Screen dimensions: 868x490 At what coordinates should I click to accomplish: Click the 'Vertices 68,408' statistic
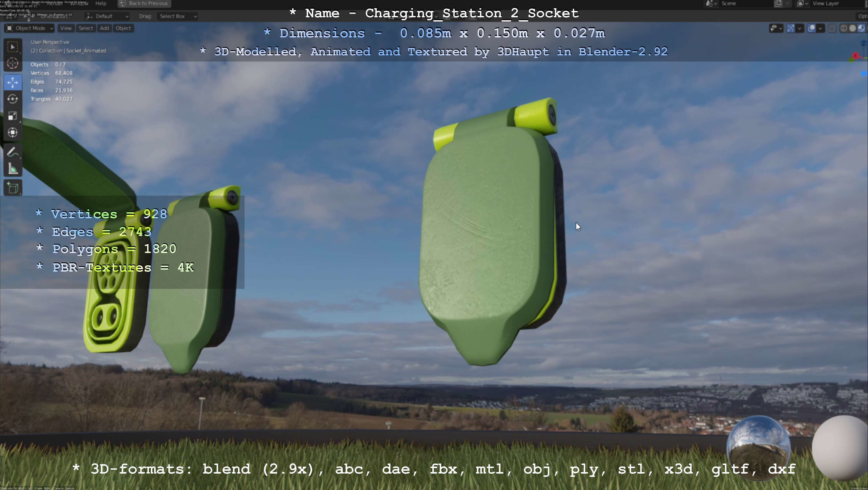[x=51, y=73]
